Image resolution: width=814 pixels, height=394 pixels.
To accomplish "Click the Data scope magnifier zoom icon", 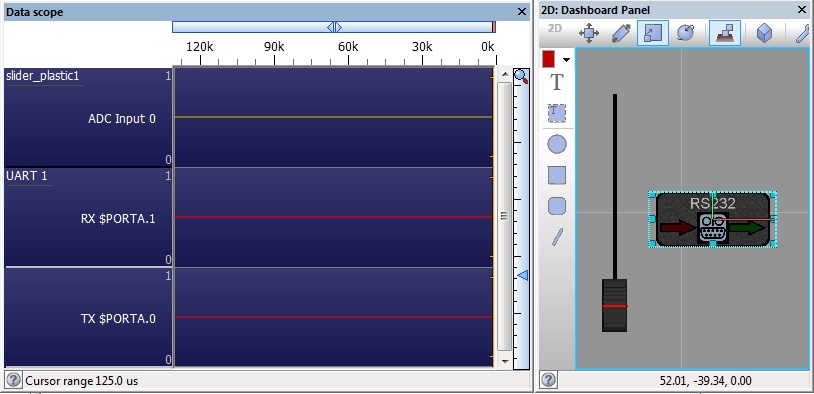I will [521, 77].
